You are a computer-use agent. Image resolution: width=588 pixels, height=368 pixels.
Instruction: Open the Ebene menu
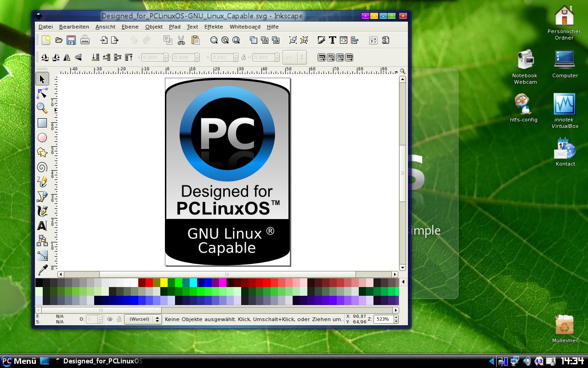pyautogui.click(x=130, y=27)
